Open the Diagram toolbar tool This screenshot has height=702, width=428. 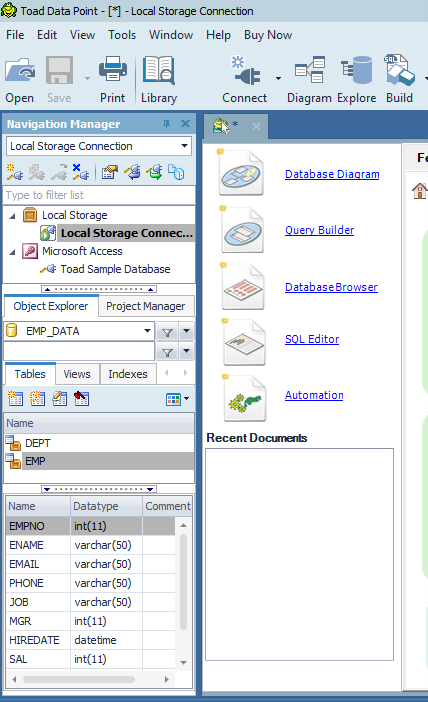pos(309,70)
